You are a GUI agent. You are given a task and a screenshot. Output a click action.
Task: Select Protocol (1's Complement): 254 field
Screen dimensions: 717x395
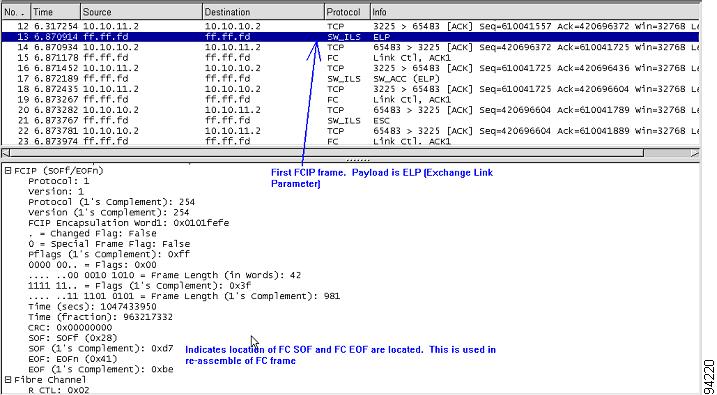click(x=112, y=202)
